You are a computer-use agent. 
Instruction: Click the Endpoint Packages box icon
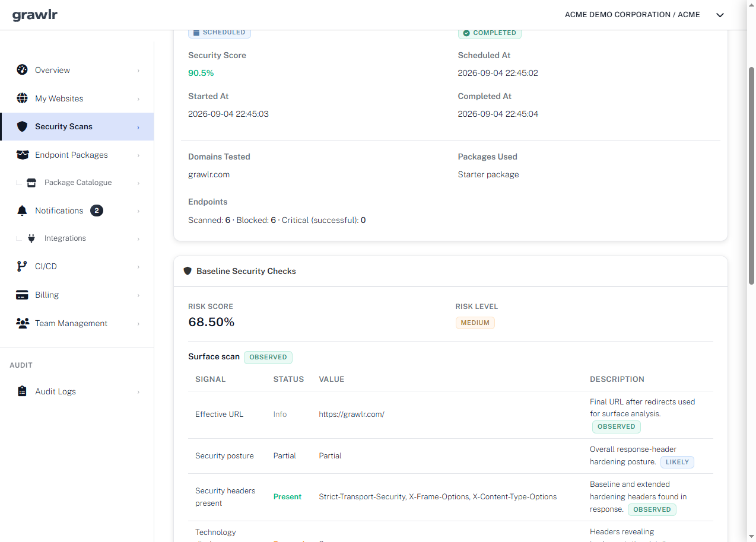23,155
